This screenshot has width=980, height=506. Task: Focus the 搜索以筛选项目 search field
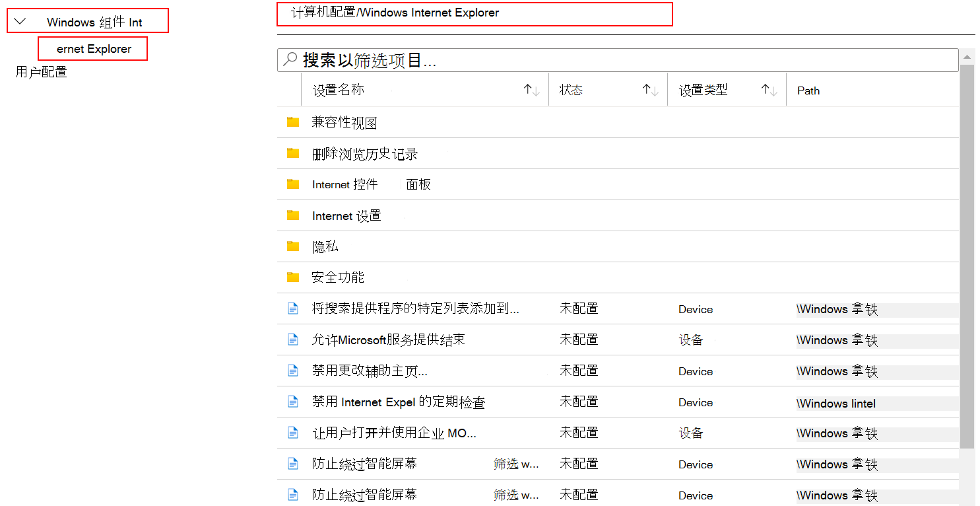coord(618,60)
